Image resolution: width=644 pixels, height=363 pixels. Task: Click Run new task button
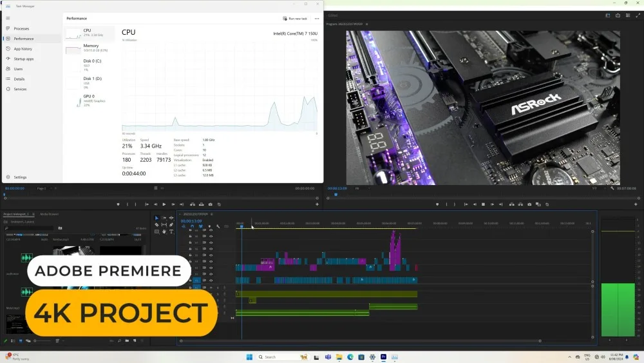pyautogui.click(x=295, y=19)
